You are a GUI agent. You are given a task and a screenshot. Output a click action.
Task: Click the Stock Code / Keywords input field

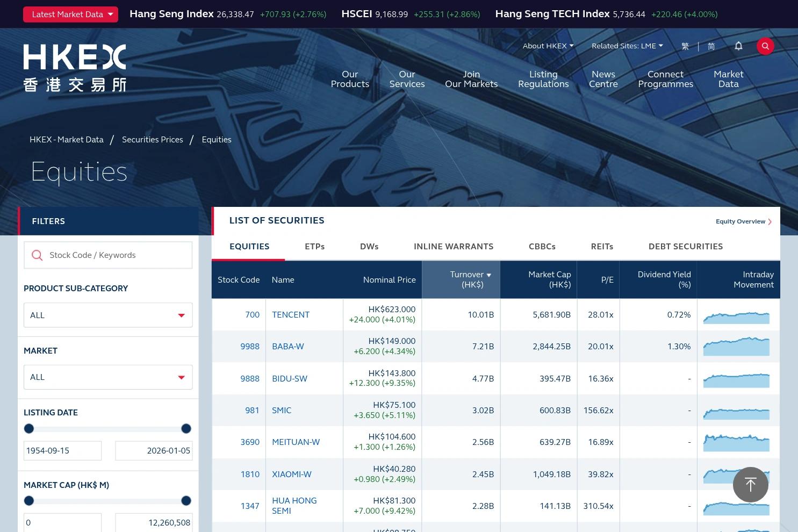click(108, 255)
